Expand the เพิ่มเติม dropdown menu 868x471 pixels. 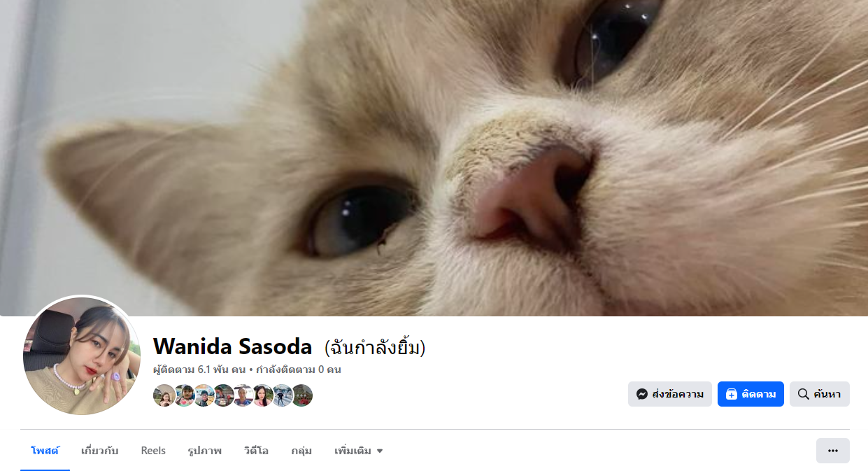tap(359, 451)
